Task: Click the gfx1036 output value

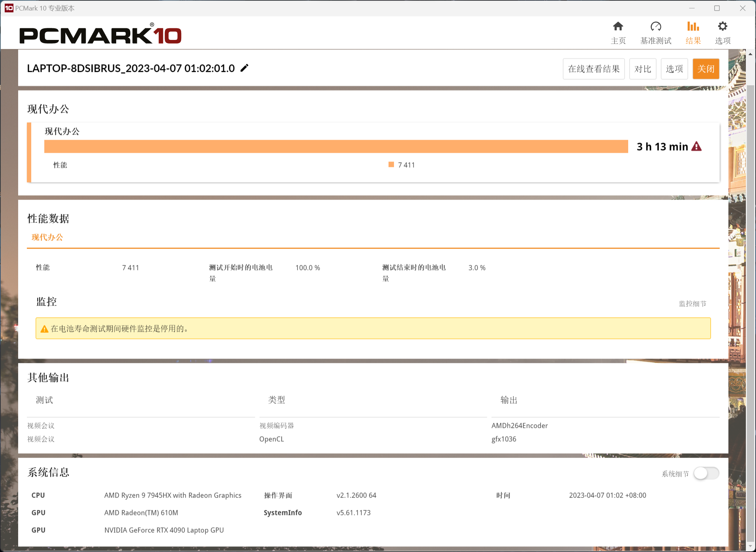Action: click(504, 439)
